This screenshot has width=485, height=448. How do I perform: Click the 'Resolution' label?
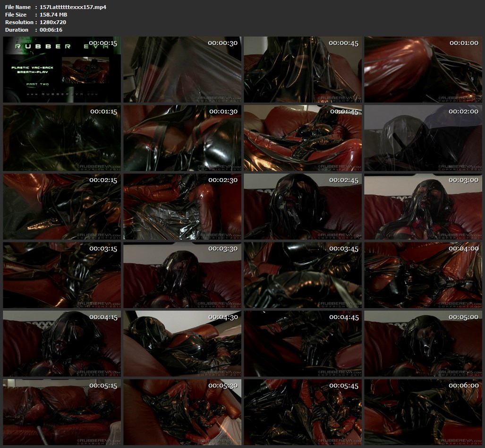click(x=19, y=22)
